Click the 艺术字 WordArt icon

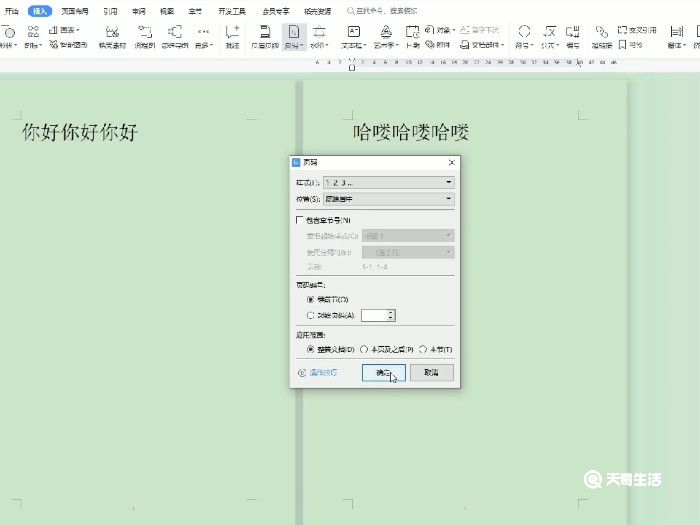coord(386,32)
